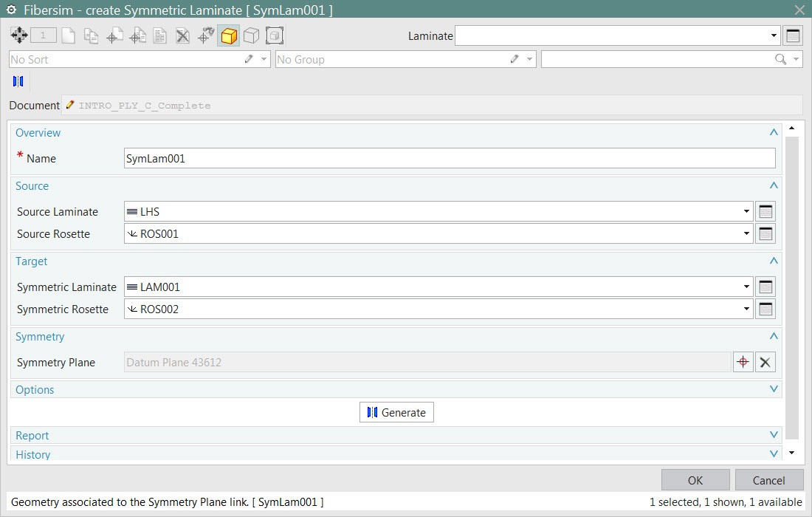Image resolution: width=812 pixels, height=517 pixels.
Task: Click the wireframe cube display icon
Action: (252, 35)
